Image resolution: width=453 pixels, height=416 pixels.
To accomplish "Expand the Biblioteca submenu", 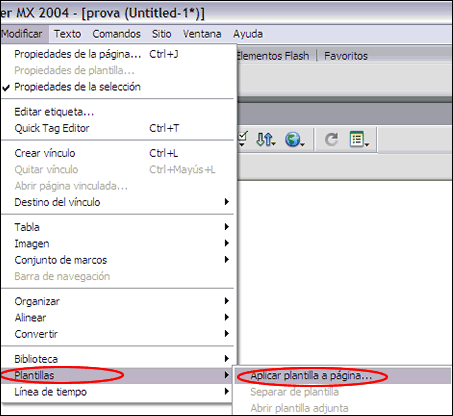I will click(x=118, y=359).
